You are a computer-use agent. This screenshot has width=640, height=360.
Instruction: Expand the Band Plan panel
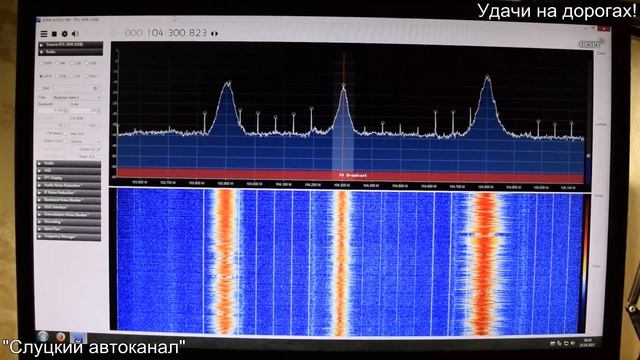pyautogui.click(x=69, y=229)
